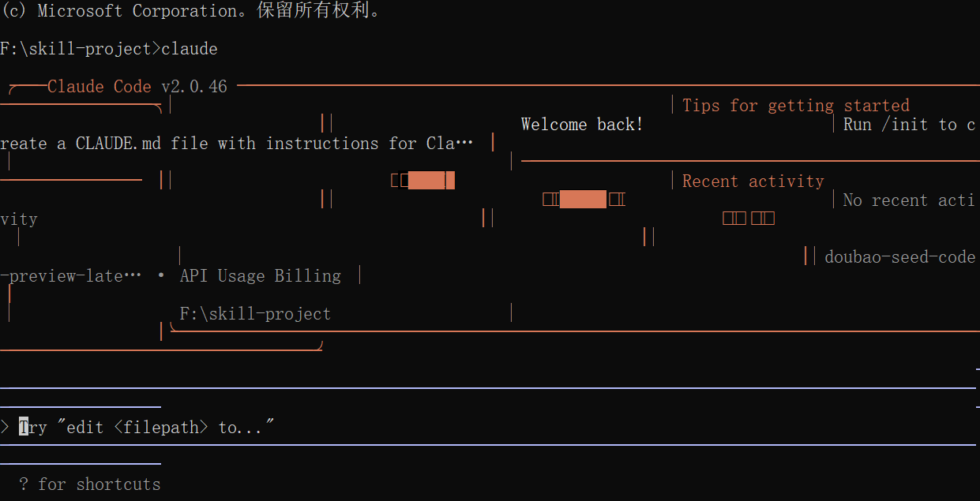This screenshot has width=980, height=501.
Task: Click the "Welcome back!" message
Action: pyautogui.click(x=582, y=125)
